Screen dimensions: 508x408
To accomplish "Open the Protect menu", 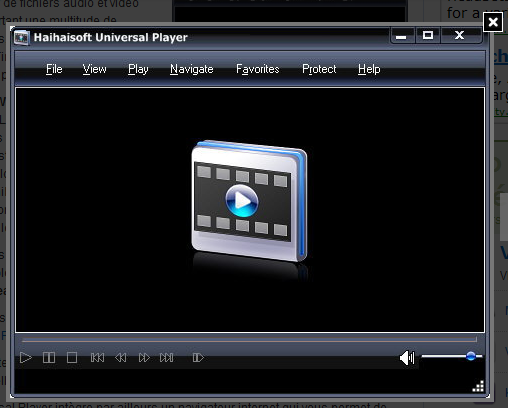I will (319, 69).
